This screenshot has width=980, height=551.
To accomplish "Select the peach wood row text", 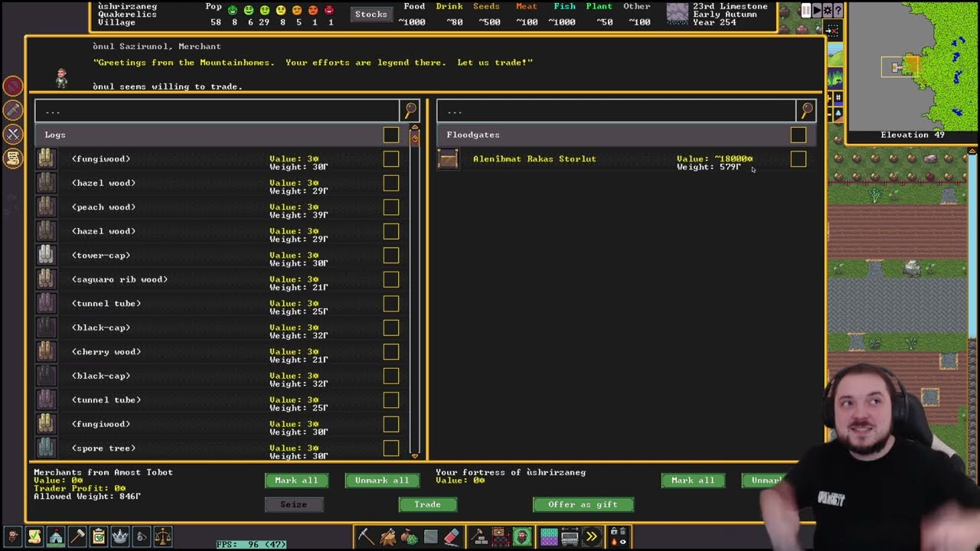I will [x=103, y=207].
